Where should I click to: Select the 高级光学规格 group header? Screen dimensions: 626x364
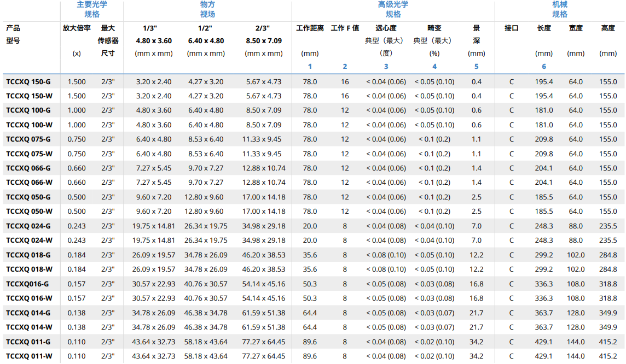393,9
